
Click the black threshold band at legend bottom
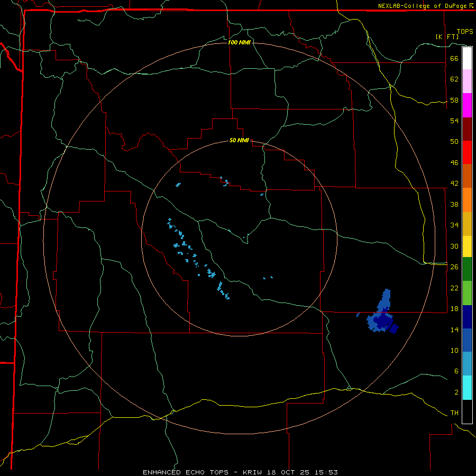click(x=467, y=411)
